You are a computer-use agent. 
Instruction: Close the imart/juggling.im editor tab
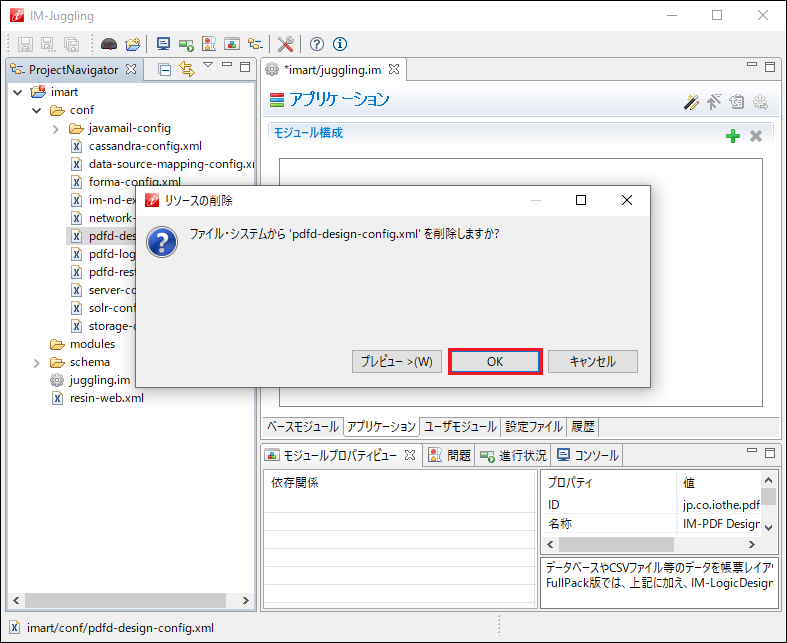click(x=394, y=69)
